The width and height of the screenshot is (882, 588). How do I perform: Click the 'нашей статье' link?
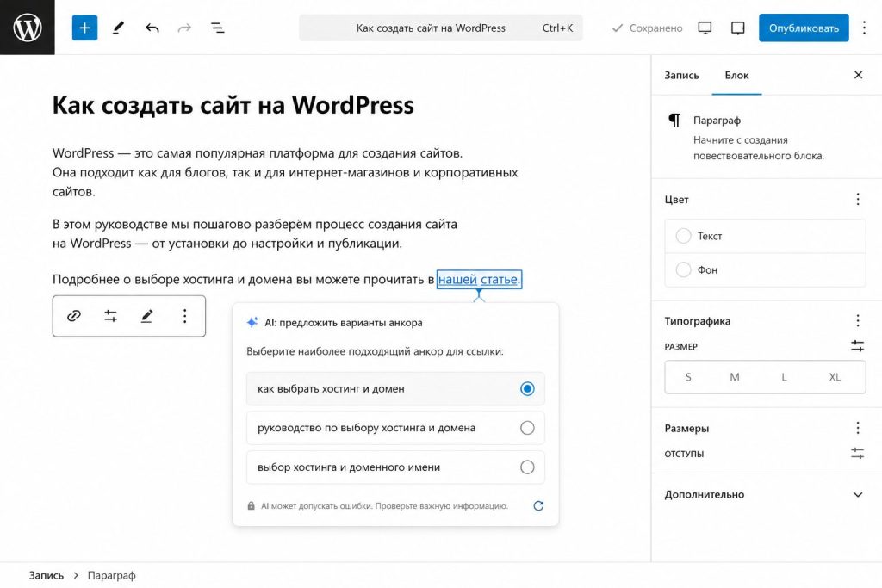pos(477,279)
